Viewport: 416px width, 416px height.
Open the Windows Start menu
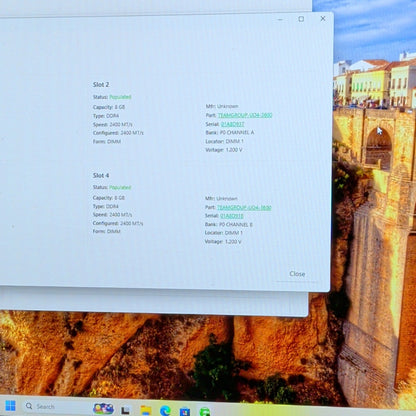click(x=10, y=406)
